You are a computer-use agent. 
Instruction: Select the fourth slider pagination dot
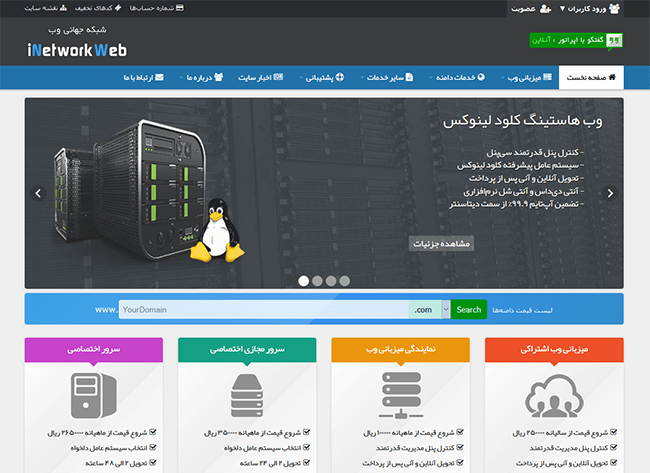pyautogui.click(x=344, y=281)
